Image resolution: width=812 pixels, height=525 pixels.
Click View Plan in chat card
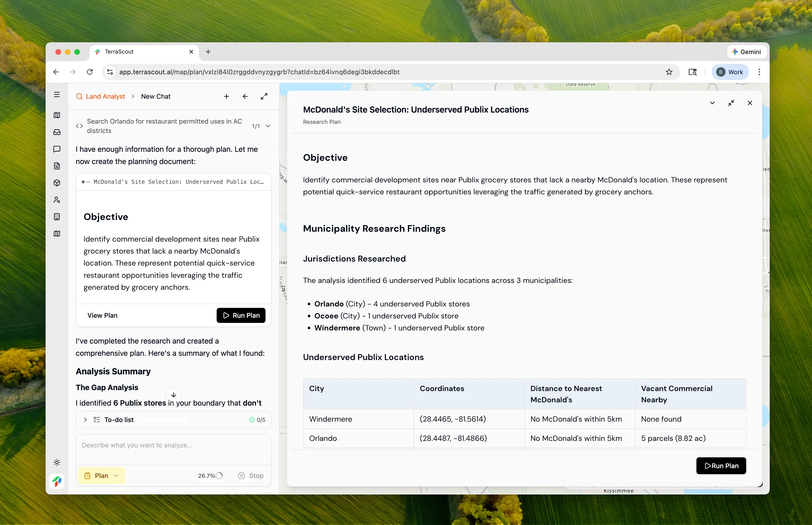click(x=102, y=315)
